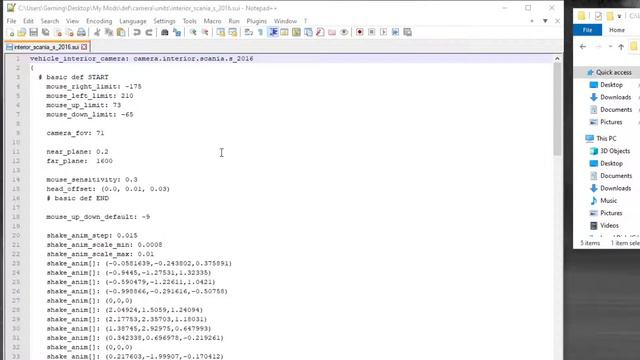Open the Language menu
This screenshot has width=640, height=360.
(133, 21)
